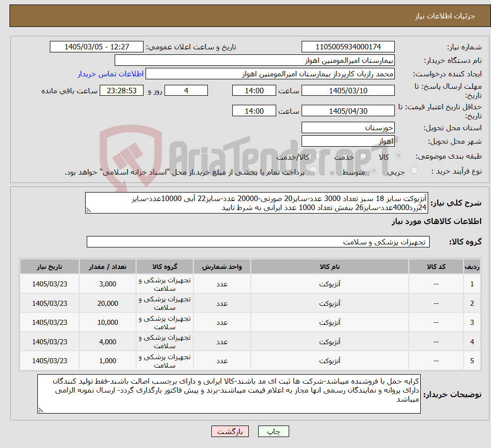This screenshot has height=448, width=491.
Task: Click response deadline date 1405/03/10
Action: (x=348, y=90)
